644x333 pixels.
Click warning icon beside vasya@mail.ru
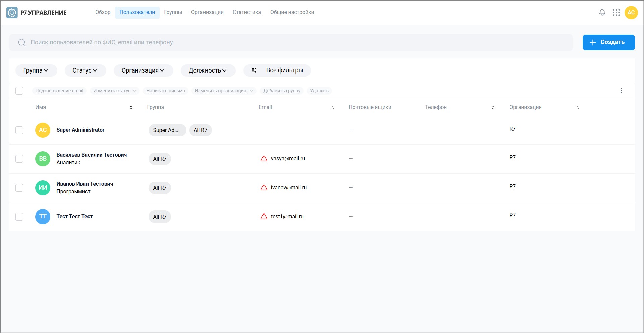(264, 159)
